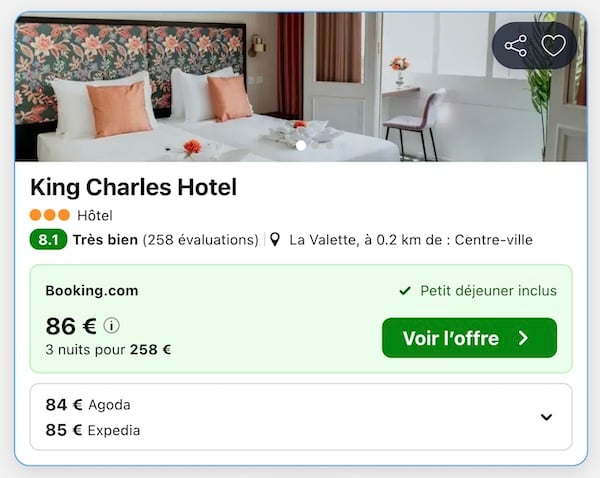The width and height of the screenshot is (600, 478).
Task: Click the 3 nuits pour 258 € total
Action: tap(108, 350)
